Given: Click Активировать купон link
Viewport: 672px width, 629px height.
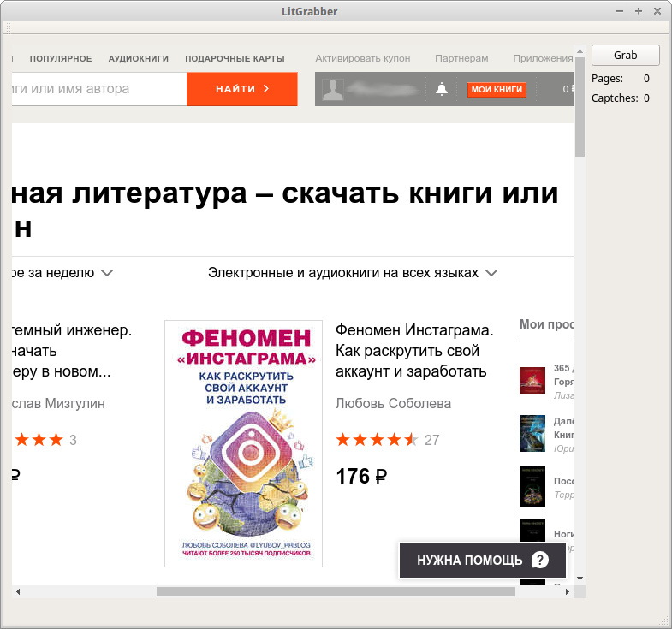Looking at the screenshot, I should pos(363,58).
